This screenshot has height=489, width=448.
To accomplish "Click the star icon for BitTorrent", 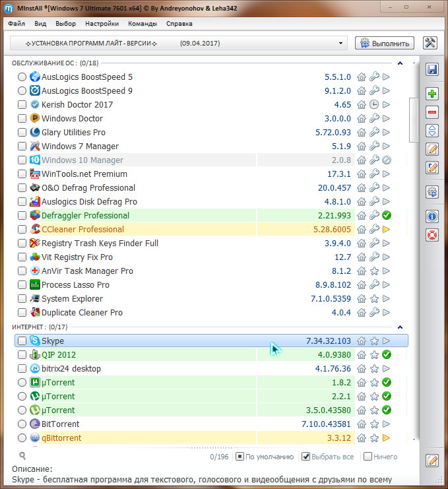I will pyautogui.click(x=374, y=424).
